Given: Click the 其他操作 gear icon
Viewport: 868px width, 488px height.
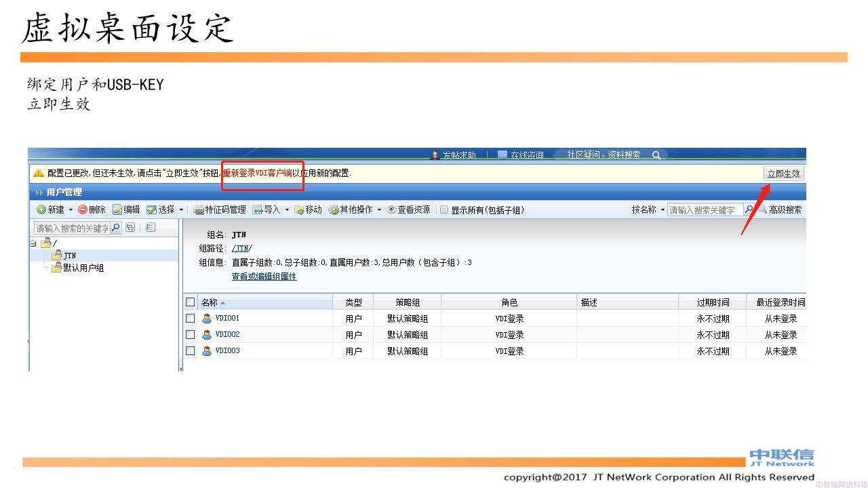Looking at the screenshot, I should [334, 210].
